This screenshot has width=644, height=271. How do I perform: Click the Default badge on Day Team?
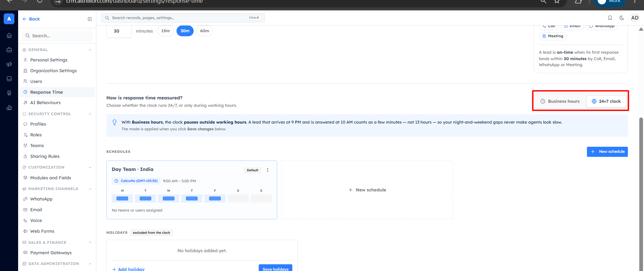tap(253, 170)
